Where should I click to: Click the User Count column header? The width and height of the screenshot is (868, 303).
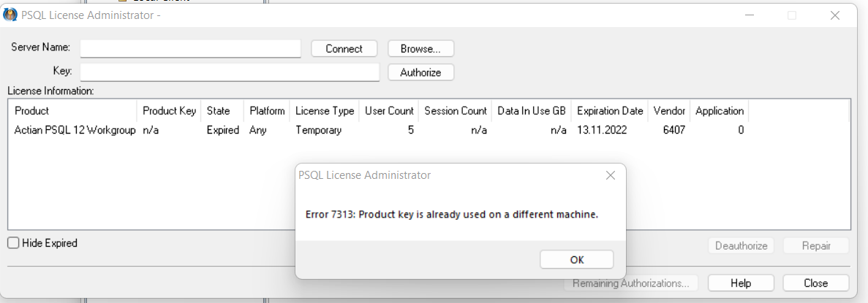click(389, 110)
